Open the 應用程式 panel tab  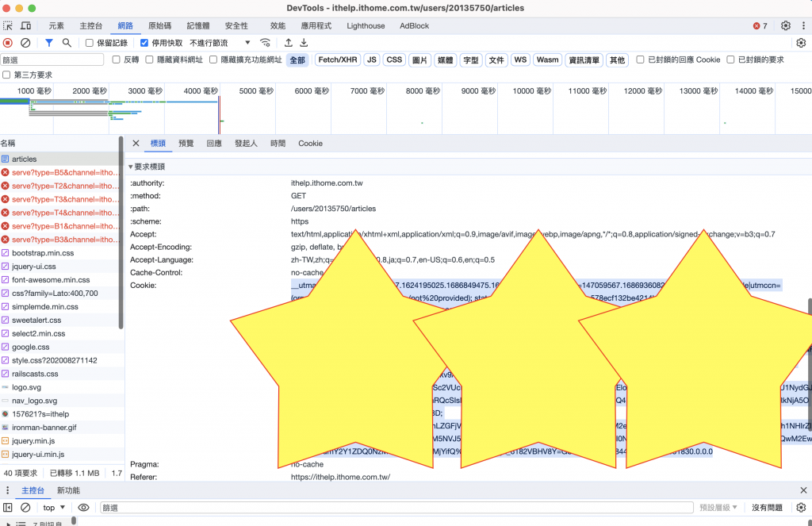coord(316,26)
